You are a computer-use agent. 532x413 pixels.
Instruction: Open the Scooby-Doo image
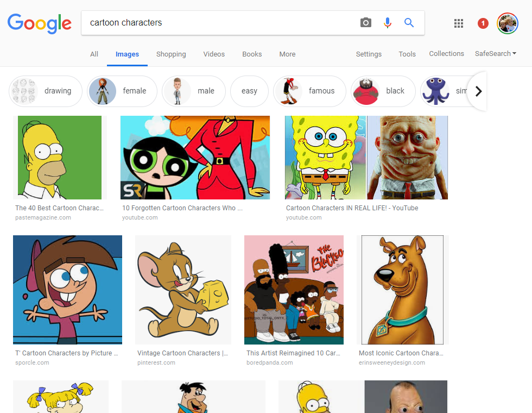click(402, 290)
